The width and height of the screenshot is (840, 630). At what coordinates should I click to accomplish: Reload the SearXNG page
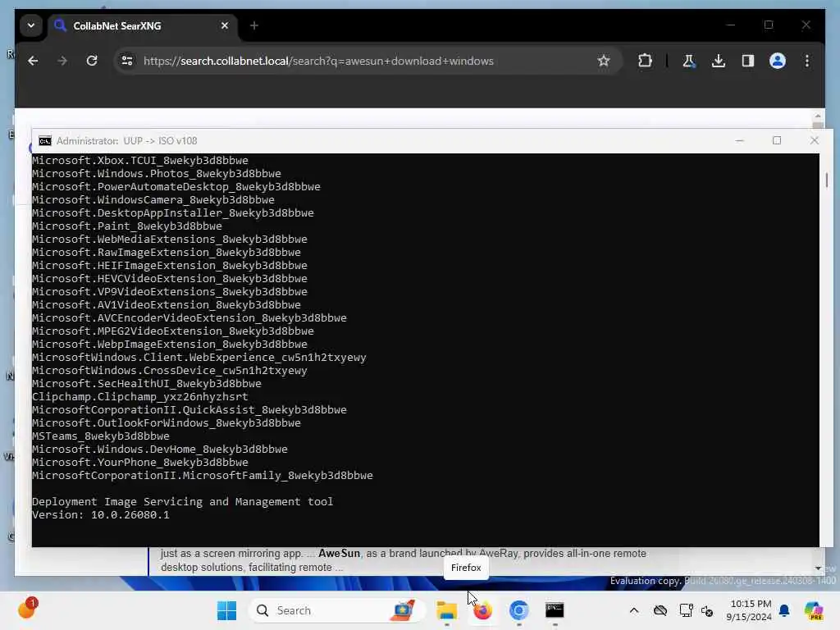point(92,61)
